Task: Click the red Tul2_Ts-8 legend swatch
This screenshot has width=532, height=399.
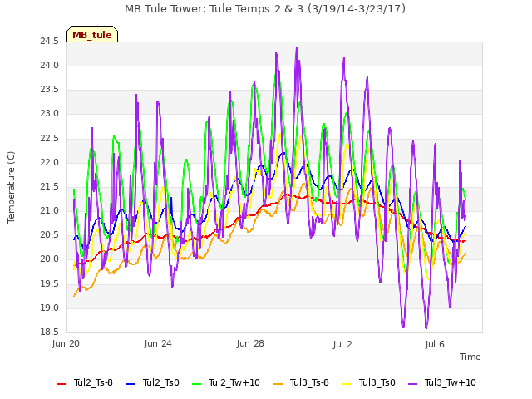Action: tap(62, 384)
